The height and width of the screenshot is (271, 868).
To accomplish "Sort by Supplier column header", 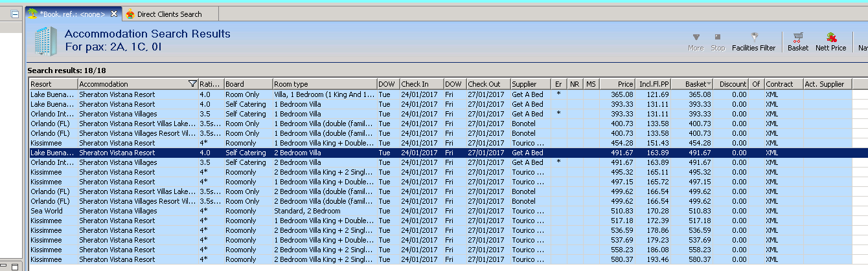I will tap(531, 84).
